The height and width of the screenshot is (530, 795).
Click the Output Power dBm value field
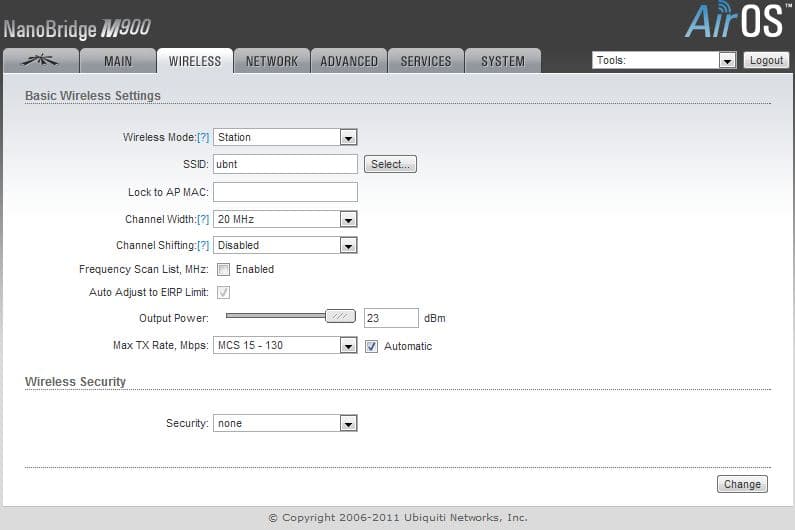(391, 318)
